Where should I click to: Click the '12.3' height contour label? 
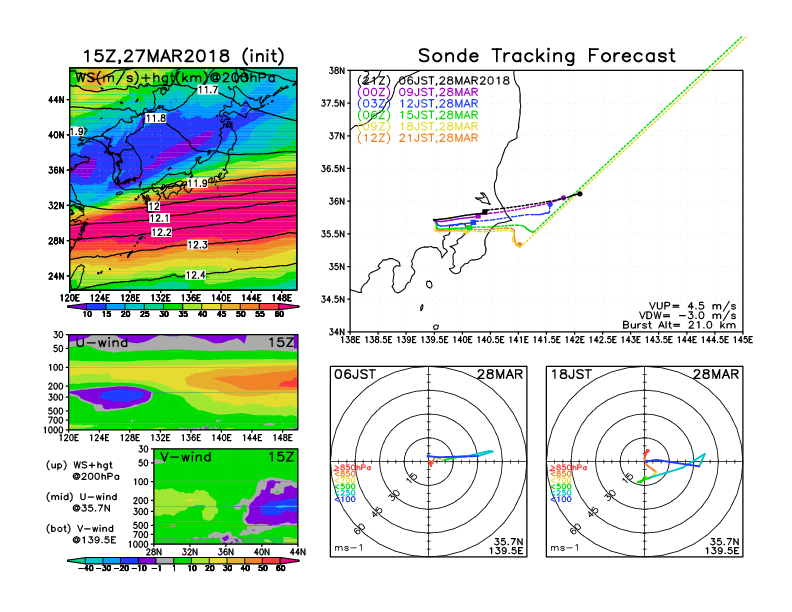coord(197,245)
